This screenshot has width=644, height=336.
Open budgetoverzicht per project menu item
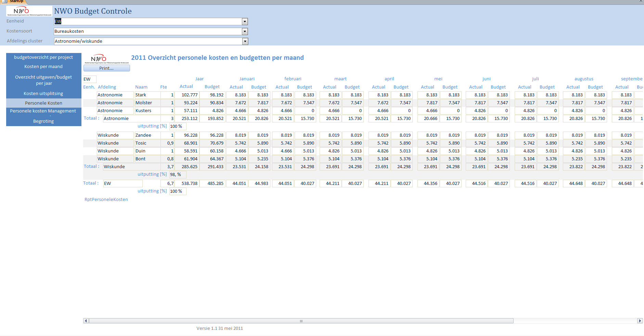(x=43, y=57)
